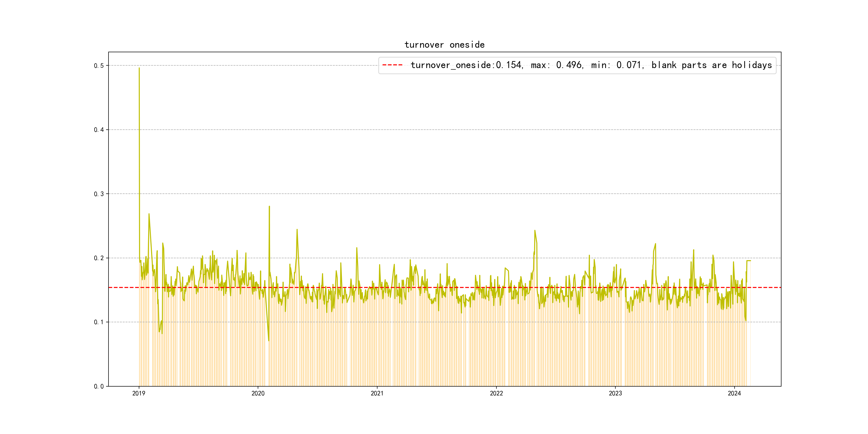Click the 2024 x-axis label
868x434 pixels.
[x=734, y=393]
